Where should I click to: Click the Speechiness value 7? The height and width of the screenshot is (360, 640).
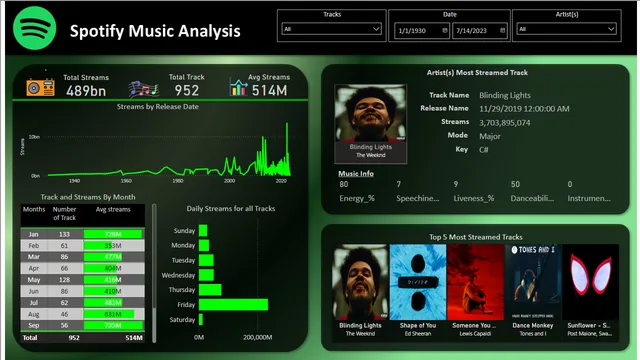coord(399,184)
